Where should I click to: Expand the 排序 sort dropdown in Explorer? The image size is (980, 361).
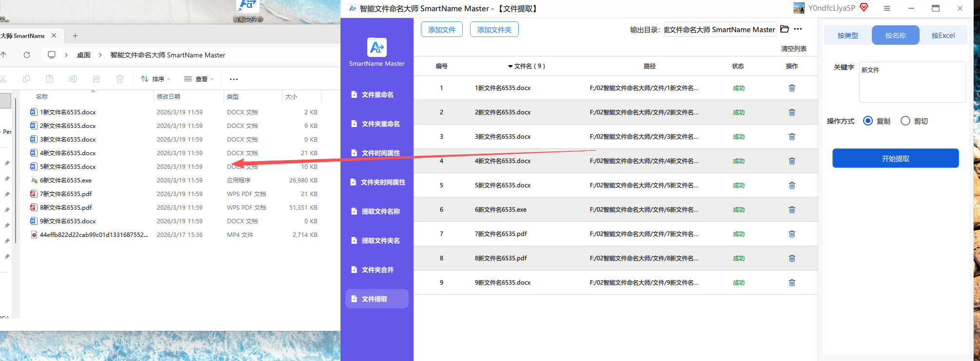pyautogui.click(x=155, y=79)
